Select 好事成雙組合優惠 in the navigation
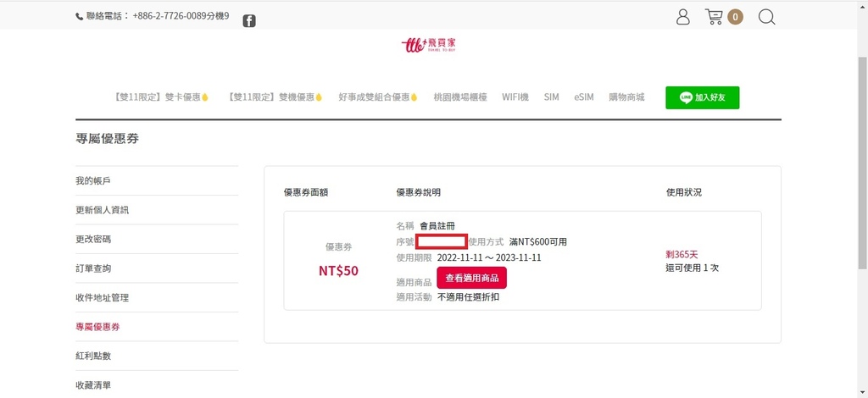 pos(378,97)
